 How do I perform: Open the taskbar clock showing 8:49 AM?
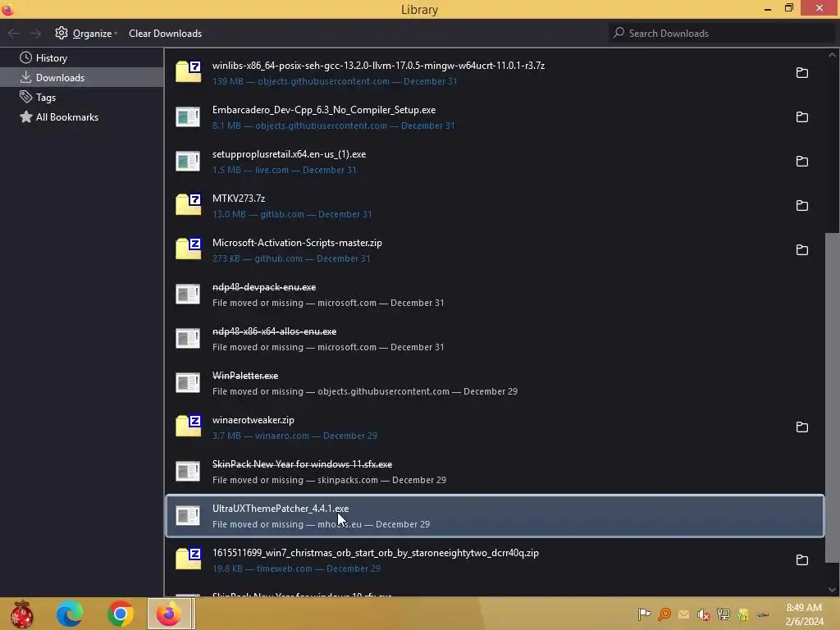(x=804, y=614)
